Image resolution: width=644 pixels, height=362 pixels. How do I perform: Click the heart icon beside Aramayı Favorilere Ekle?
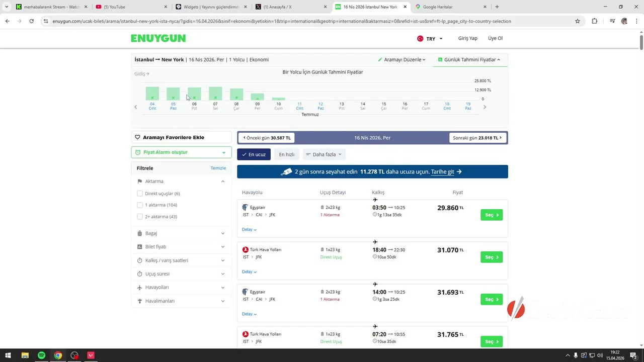137,137
